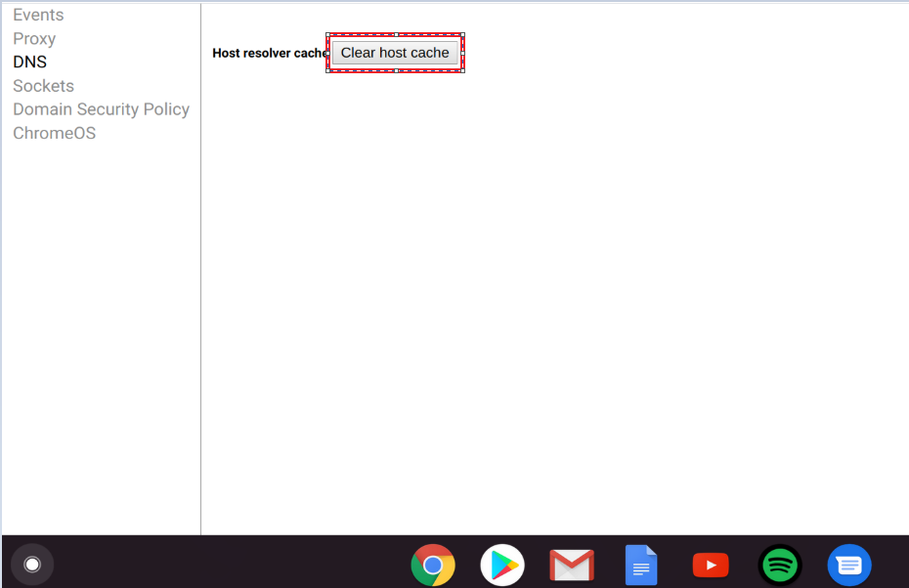Screen dimensions: 909x588
Task: Launch Spotify from the shelf
Action: 780,565
